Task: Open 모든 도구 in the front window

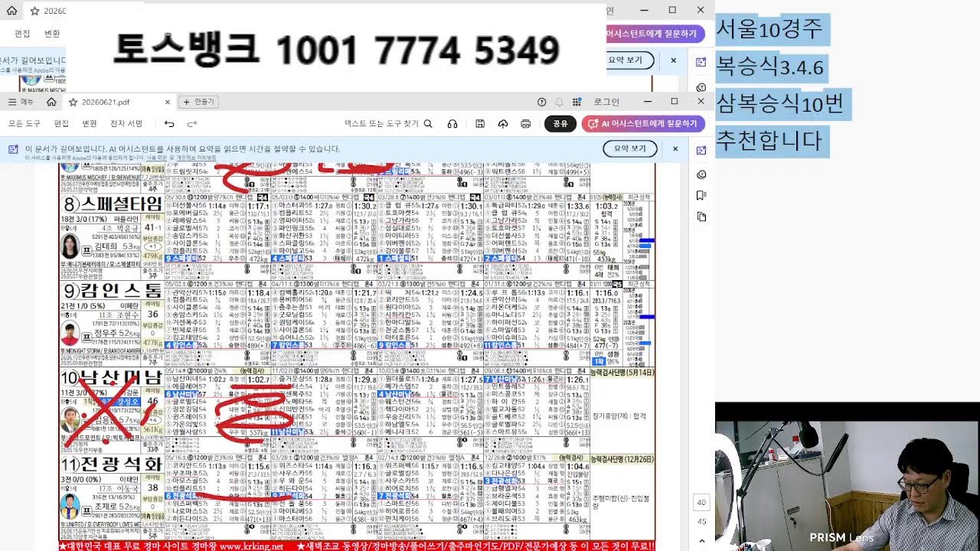Action: (24, 123)
